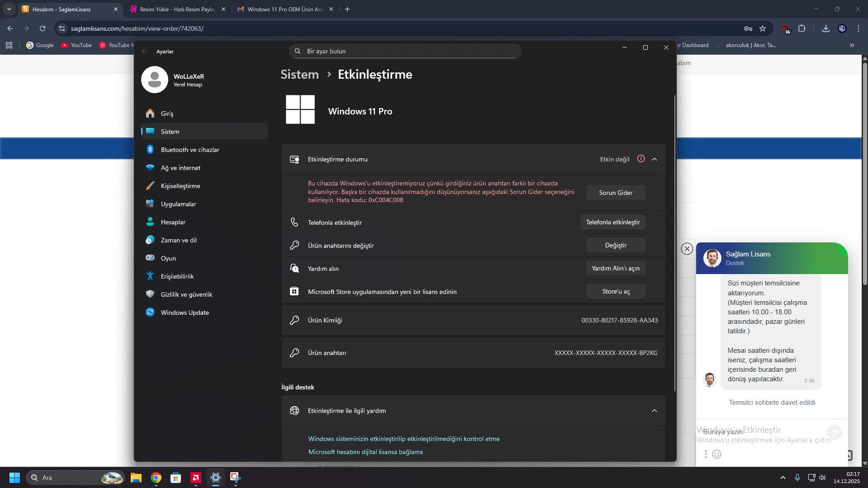Open Chrome downloads icon
Screen dimensions: 868x488
click(826, 28)
